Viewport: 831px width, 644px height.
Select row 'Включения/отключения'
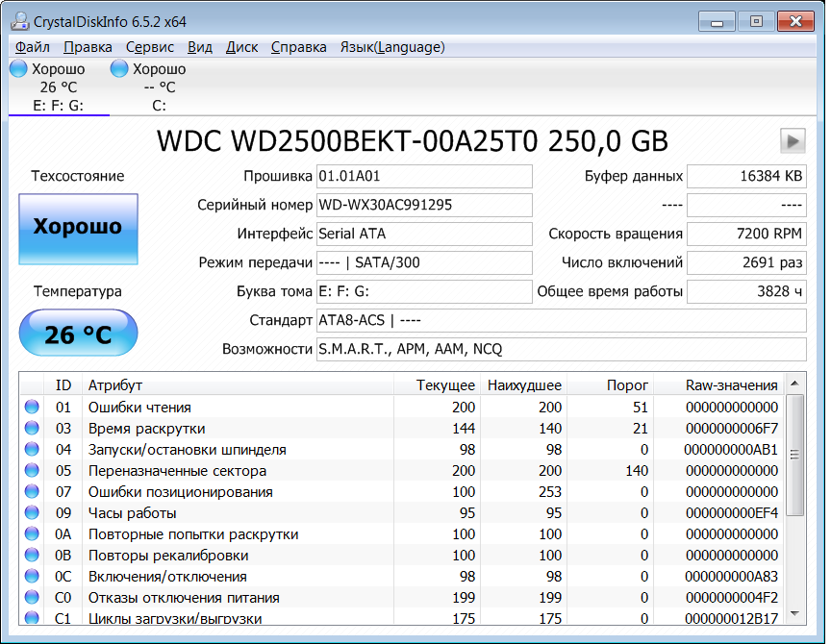tap(402, 576)
